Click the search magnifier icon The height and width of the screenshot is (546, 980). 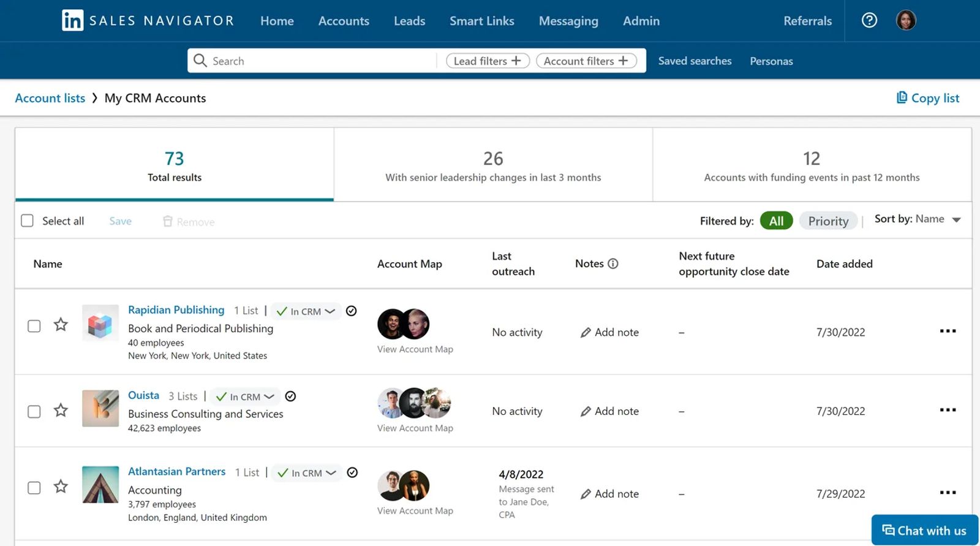(200, 60)
